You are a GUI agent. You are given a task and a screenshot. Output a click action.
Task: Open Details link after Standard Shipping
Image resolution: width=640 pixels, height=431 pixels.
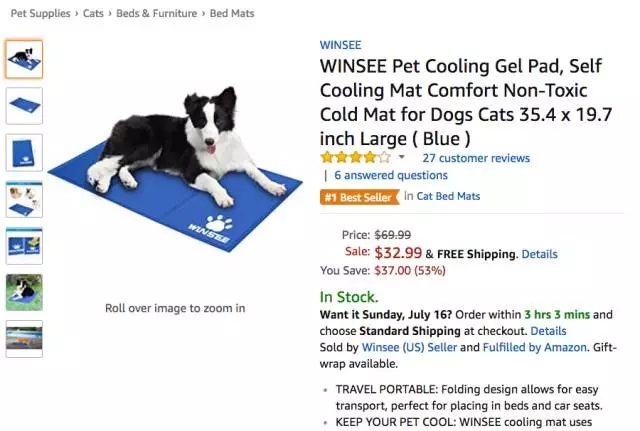pos(548,331)
